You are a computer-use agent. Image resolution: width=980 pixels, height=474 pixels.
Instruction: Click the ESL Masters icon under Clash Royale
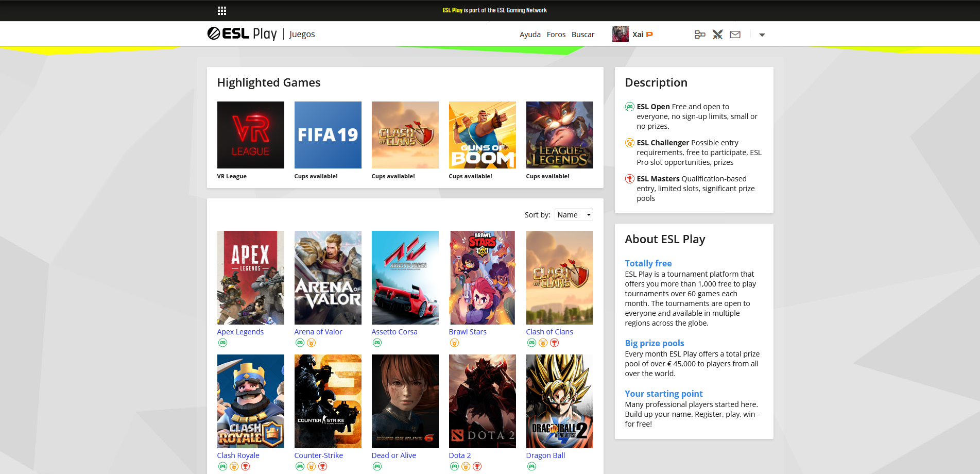(x=245, y=466)
